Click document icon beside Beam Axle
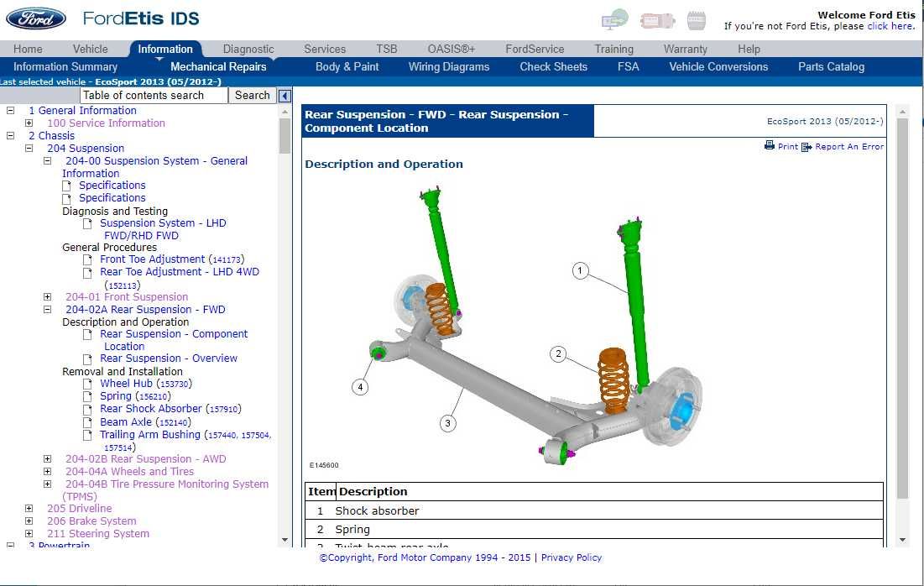This screenshot has width=924, height=586. tap(87, 422)
